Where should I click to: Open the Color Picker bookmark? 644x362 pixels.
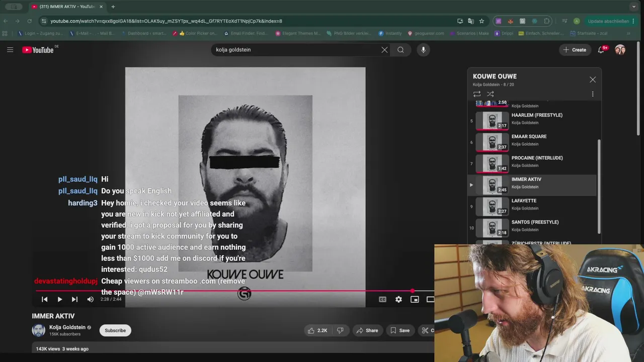[x=194, y=34]
